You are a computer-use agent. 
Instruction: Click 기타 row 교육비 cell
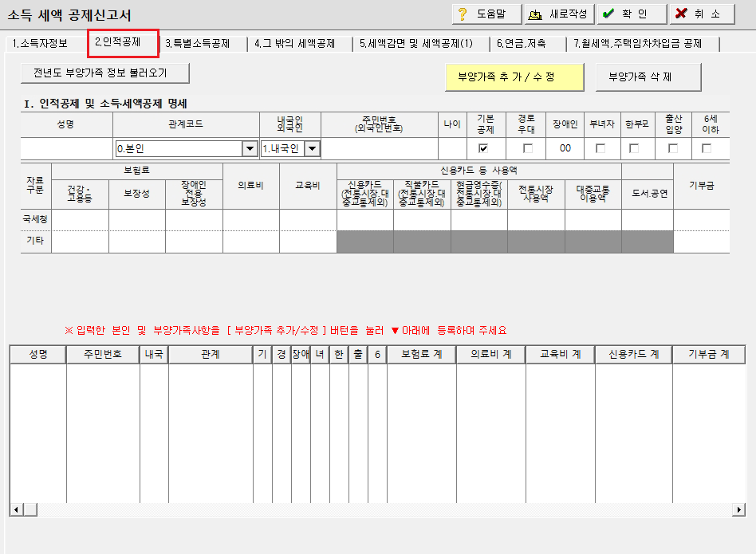[308, 242]
